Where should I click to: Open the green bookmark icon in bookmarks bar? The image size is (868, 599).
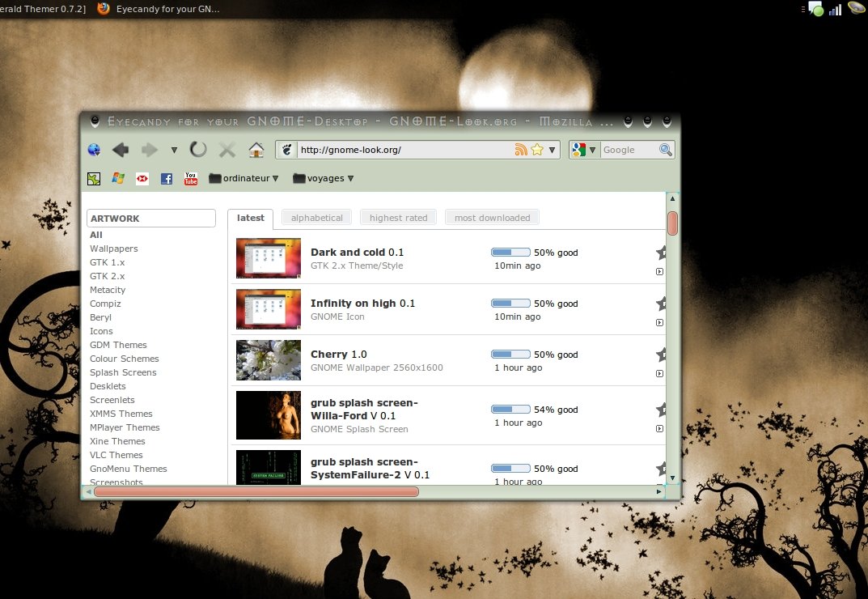(94, 178)
